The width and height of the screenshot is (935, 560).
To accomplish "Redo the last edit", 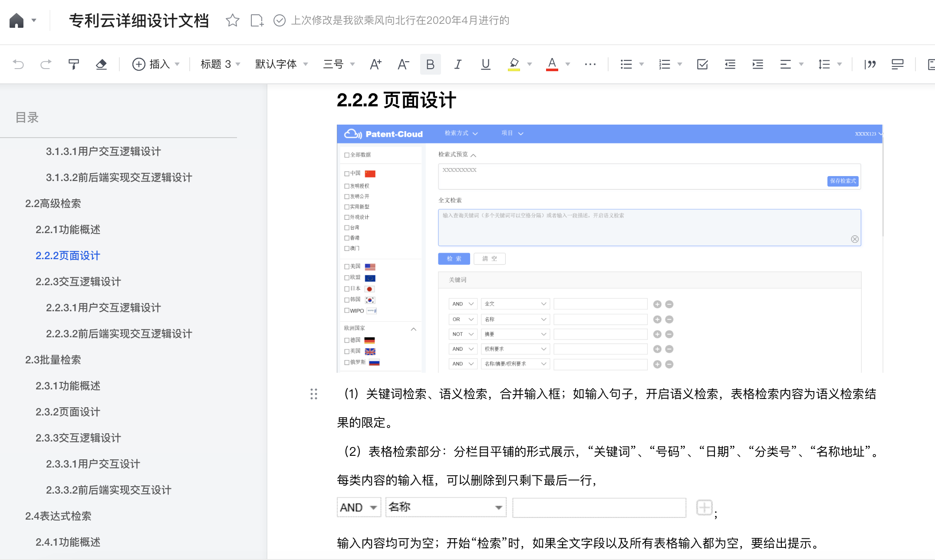I will (x=46, y=64).
